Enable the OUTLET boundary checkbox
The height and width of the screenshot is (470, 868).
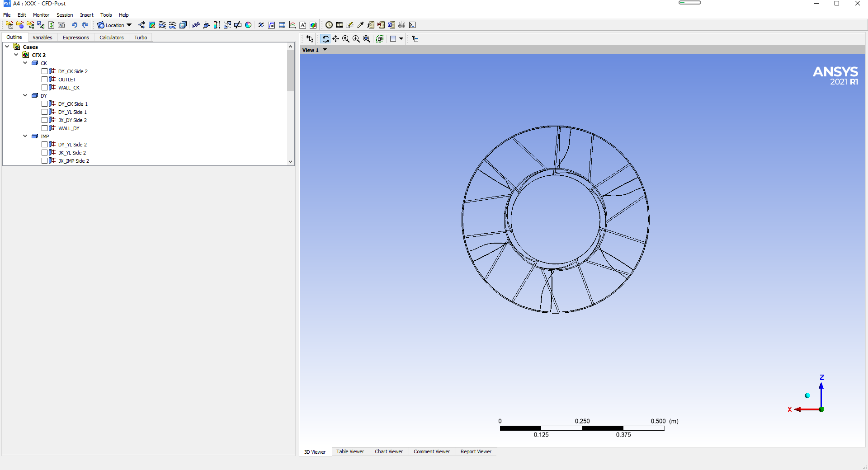[x=44, y=80]
